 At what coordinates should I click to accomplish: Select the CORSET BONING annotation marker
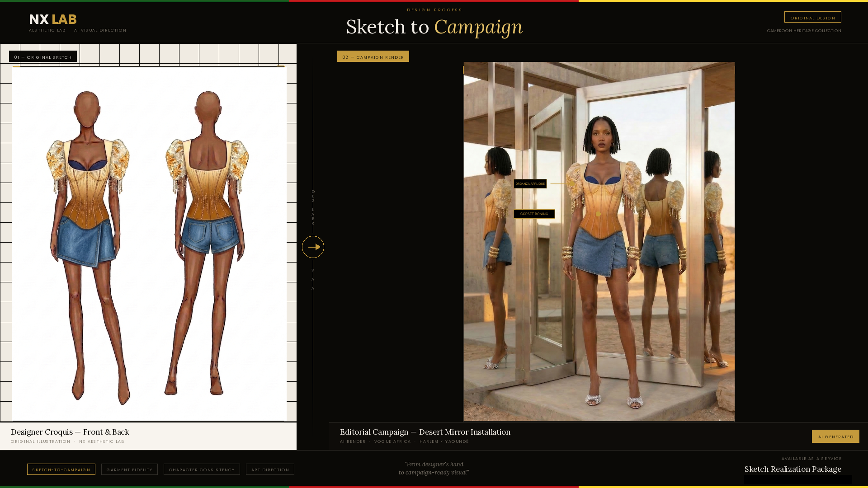[x=534, y=214]
